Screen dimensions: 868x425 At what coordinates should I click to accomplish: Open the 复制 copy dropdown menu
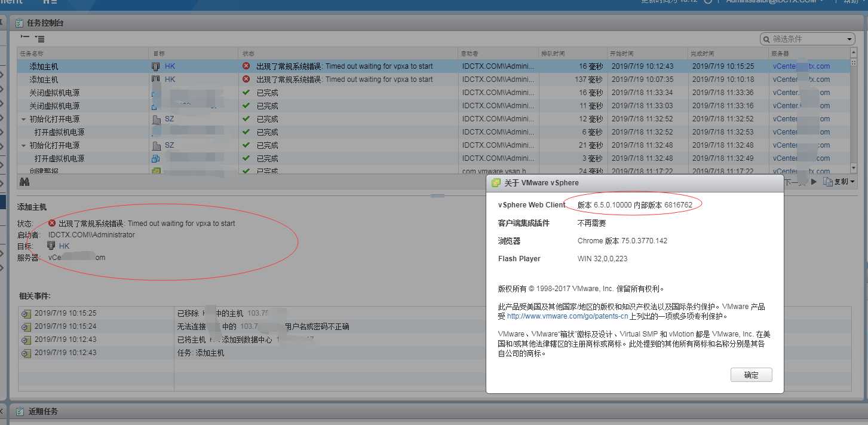point(852,182)
